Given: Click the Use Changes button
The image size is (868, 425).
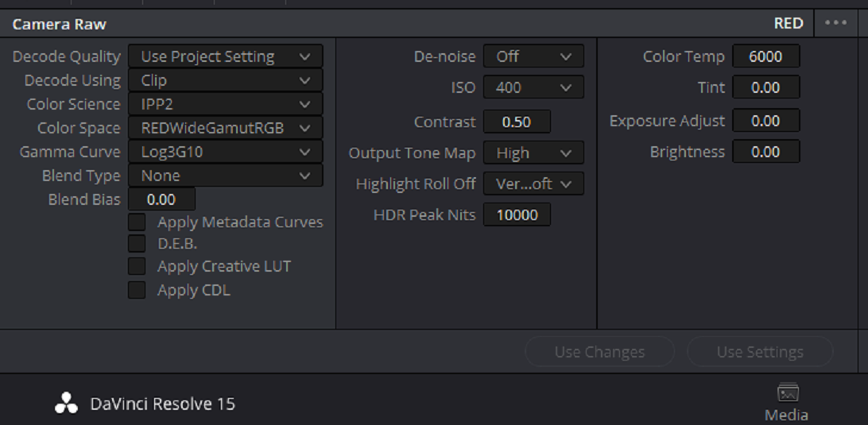Looking at the screenshot, I should (599, 351).
